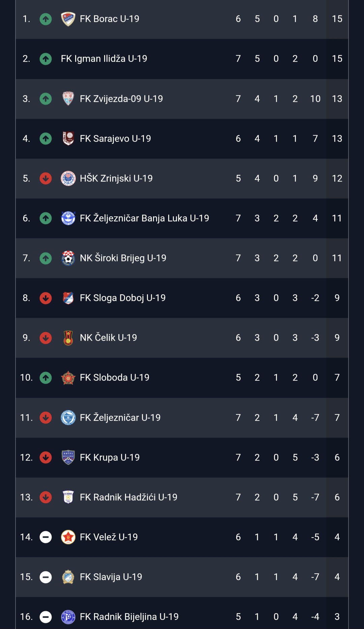Click the HŠK Zrinjski U-19 crest
364x629 pixels.
click(68, 178)
